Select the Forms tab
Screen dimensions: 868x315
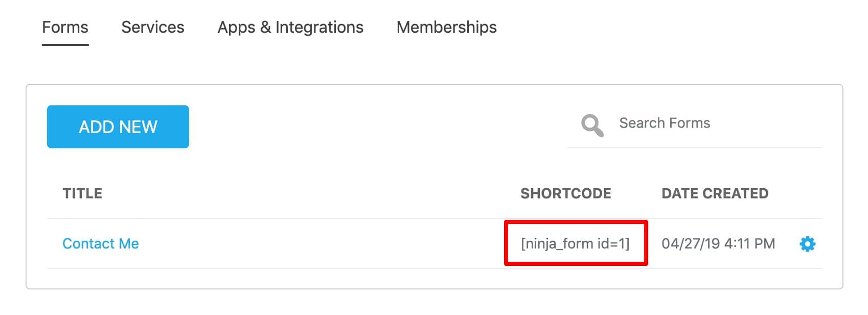click(65, 27)
